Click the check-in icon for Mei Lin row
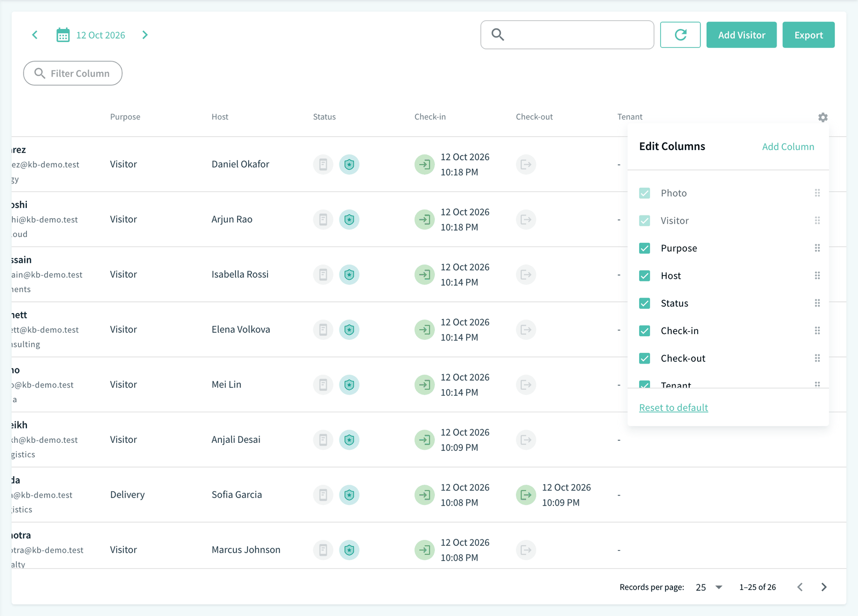Image resolution: width=858 pixels, height=616 pixels. pyautogui.click(x=424, y=385)
